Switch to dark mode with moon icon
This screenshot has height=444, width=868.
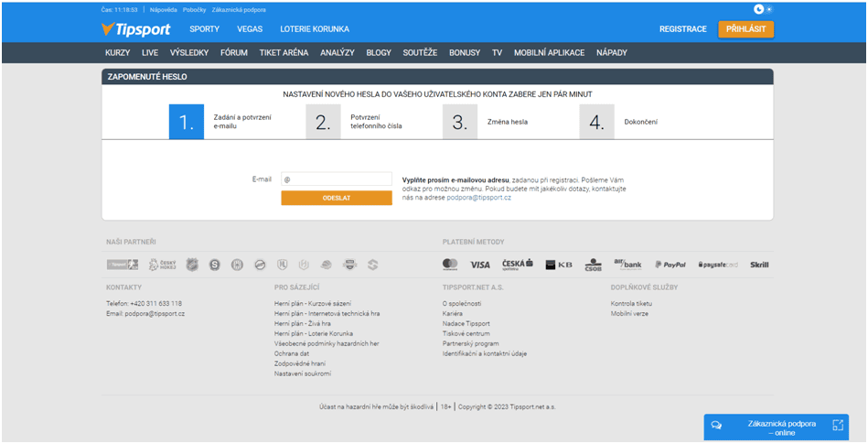pos(758,9)
